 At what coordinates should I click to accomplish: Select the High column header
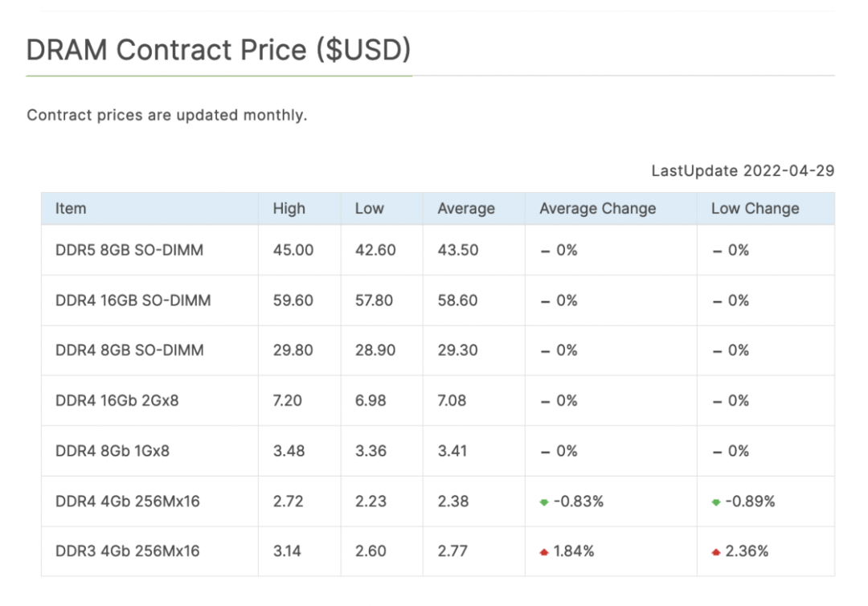click(x=289, y=209)
